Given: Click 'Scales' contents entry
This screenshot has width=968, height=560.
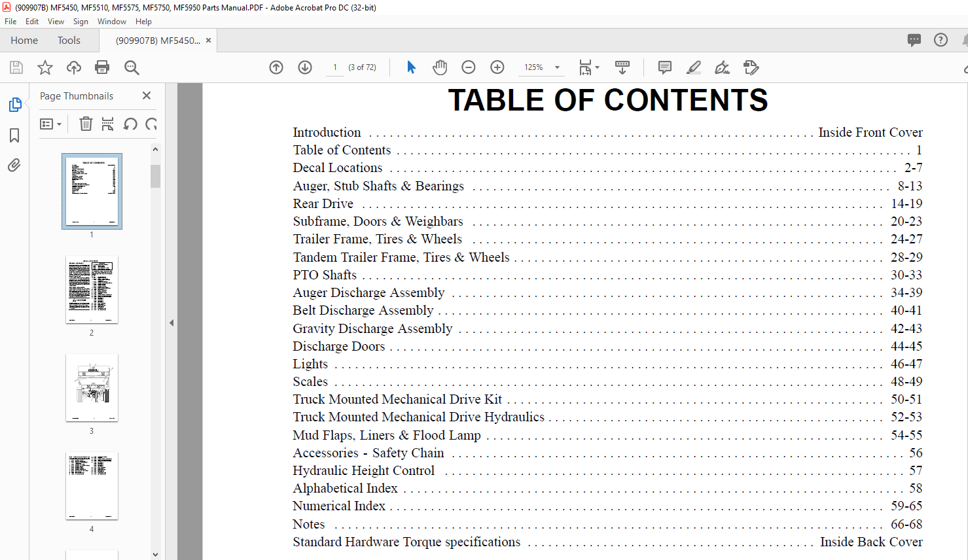Looking at the screenshot, I should click(x=310, y=382).
